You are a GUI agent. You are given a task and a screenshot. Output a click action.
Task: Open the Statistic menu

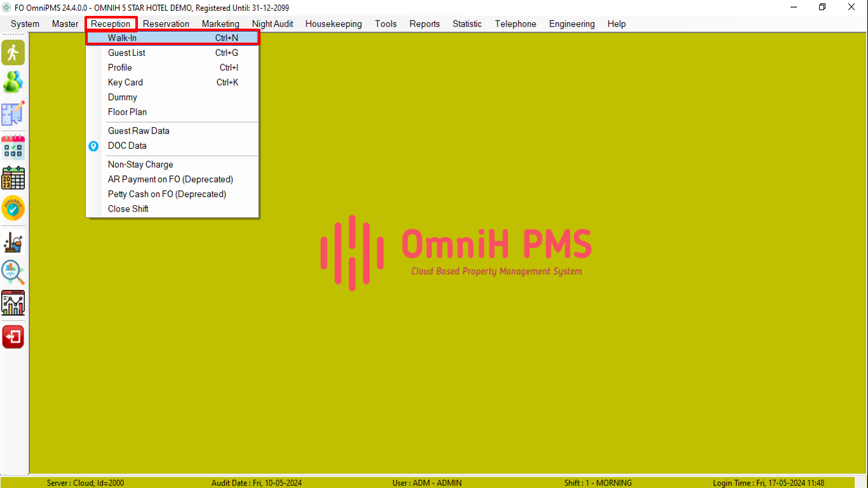[x=467, y=24]
